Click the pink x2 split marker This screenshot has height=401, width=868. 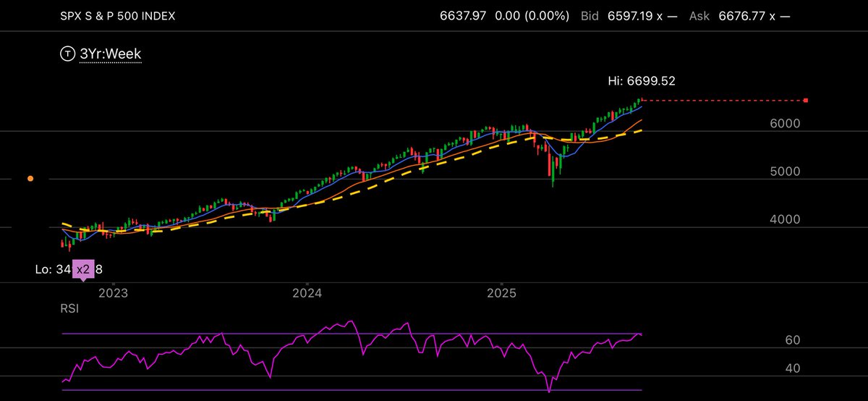coord(85,269)
